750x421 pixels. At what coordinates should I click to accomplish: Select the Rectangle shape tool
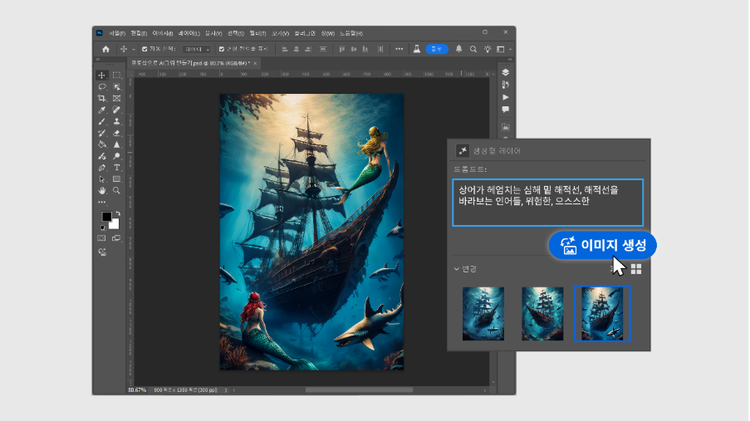[116, 179]
